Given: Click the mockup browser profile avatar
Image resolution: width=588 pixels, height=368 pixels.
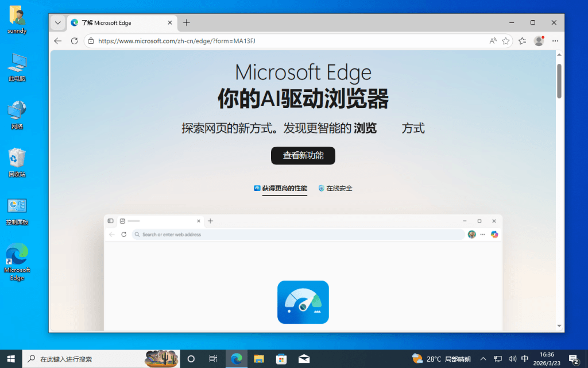Looking at the screenshot, I should [x=472, y=235].
